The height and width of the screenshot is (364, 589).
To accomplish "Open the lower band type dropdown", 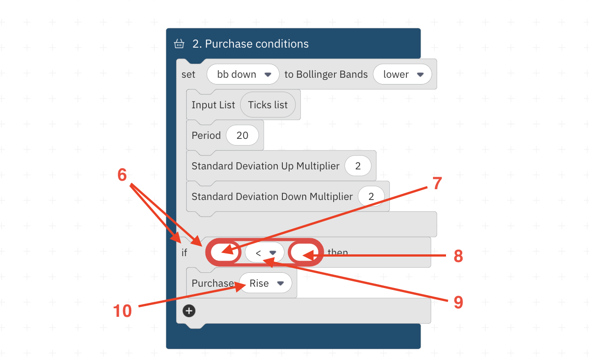I will 402,74.
